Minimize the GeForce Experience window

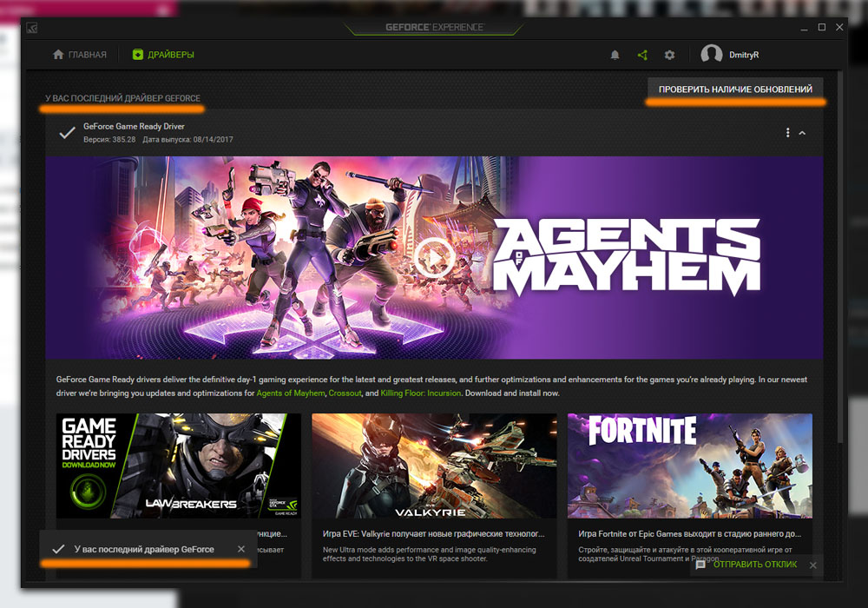804,28
